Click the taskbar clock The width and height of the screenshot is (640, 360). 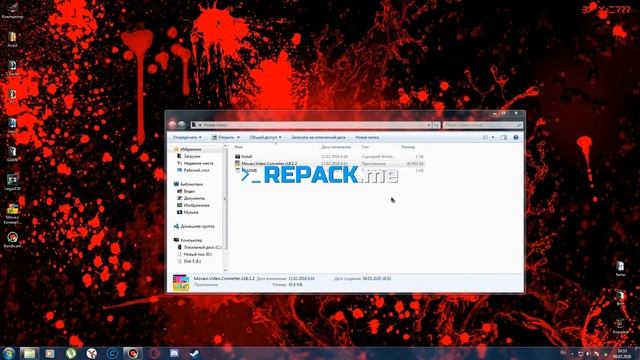pyautogui.click(x=622, y=353)
